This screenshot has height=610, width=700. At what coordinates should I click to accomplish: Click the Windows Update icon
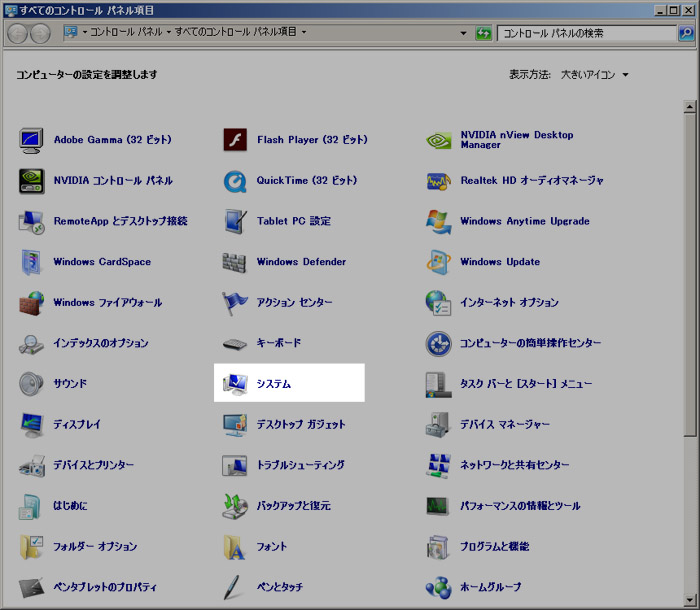point(439,262)
